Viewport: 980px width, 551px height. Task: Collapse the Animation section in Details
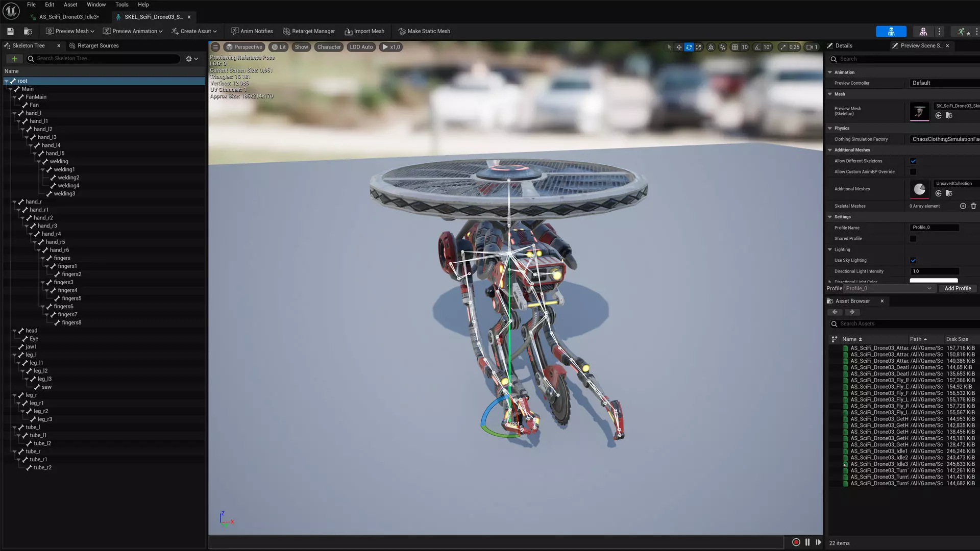(x=830, y=72)
